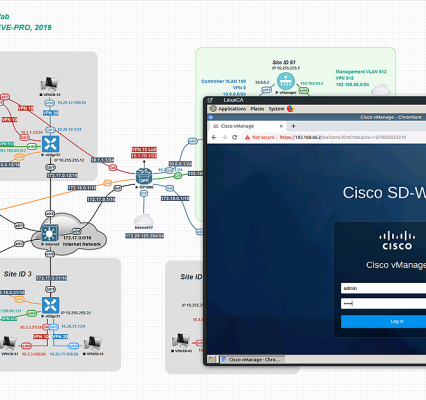This screenshot has height=400, width=426.
Task: Click the blue VPN 20 tag in Site ID 3
Action: pyautogui.click(x=60, y=337)
